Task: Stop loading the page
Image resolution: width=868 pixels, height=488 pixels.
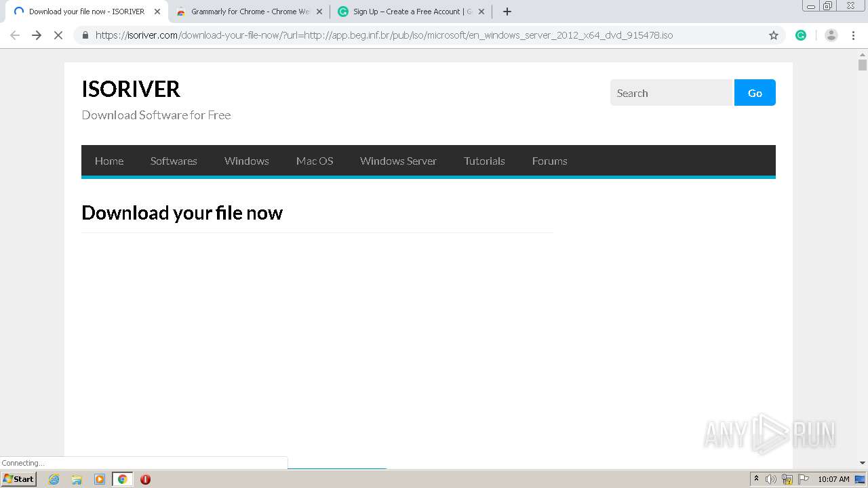Action: tap(58, 35)
